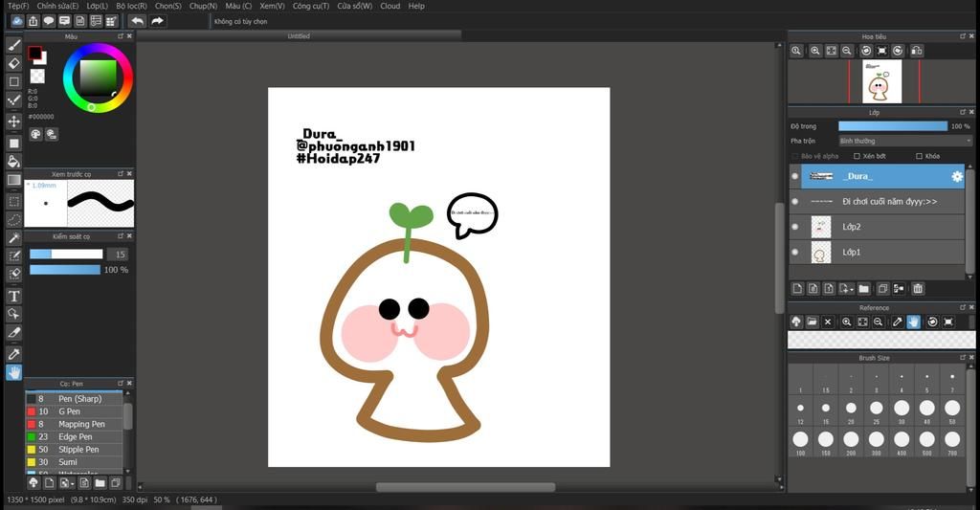Hide the Lớp1 layer
Viewport: 980px width, 510px height.
(x=795, y=252)
